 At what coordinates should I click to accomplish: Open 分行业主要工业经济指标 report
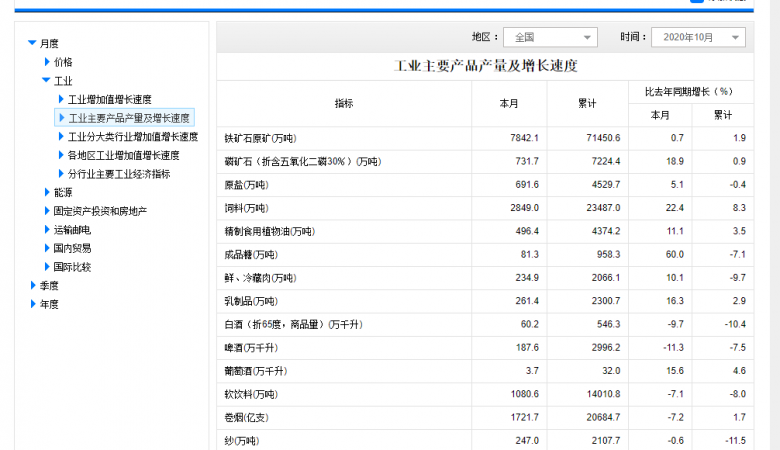click(x=118, y=174)
